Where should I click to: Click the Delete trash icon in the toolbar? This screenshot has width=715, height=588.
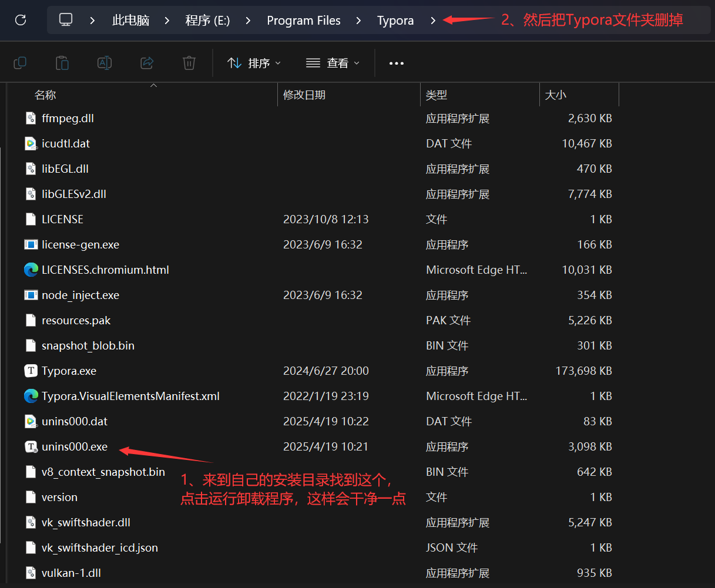tap(189, 62)
